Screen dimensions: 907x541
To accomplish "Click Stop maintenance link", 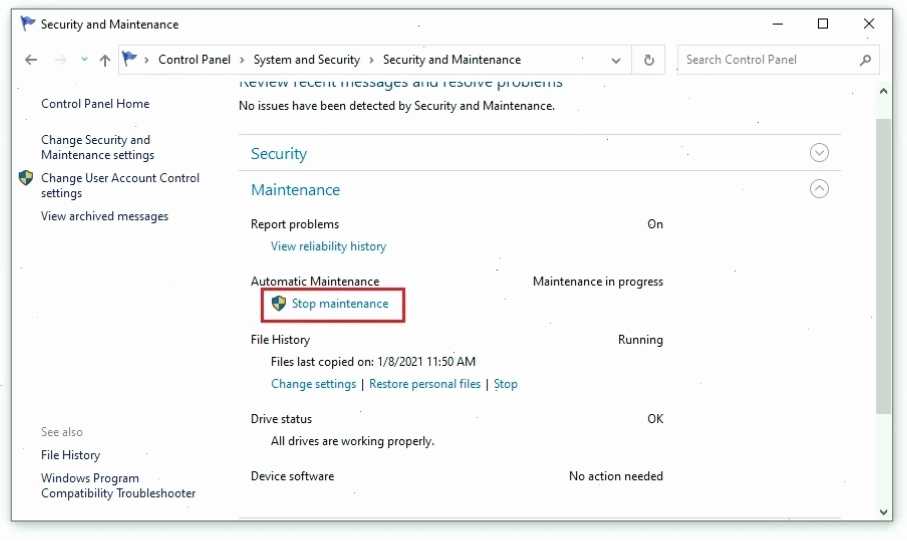I will [340, 304].
